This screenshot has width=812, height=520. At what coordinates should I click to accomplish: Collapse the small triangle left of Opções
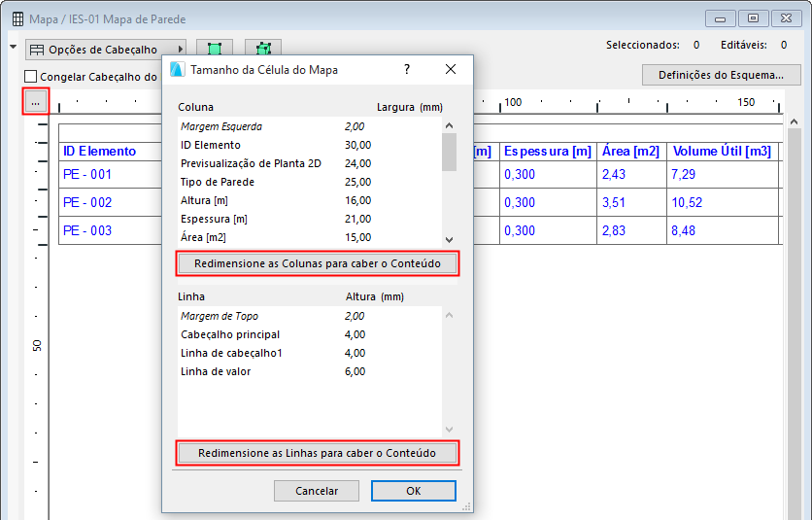13,47
